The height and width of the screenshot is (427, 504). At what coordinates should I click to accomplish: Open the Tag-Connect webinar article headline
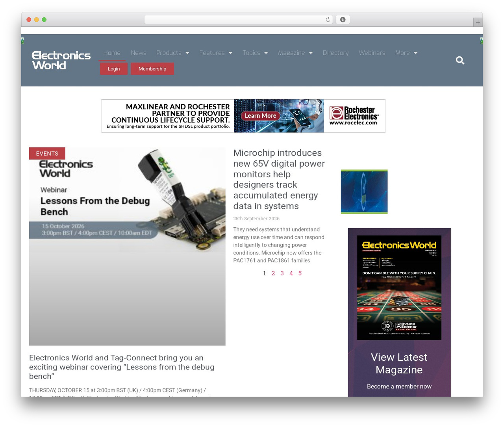pyautogui.click(x=122, y=367)
